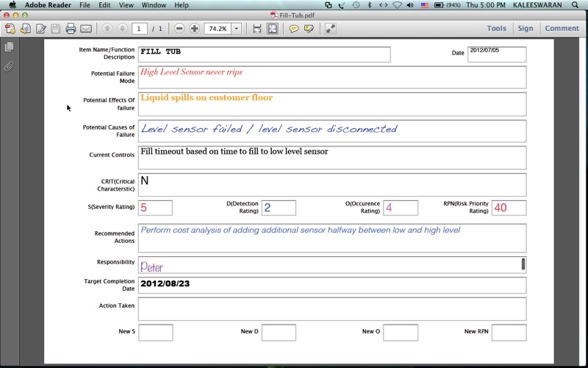Click the 74.2% zoom value field

218,29
